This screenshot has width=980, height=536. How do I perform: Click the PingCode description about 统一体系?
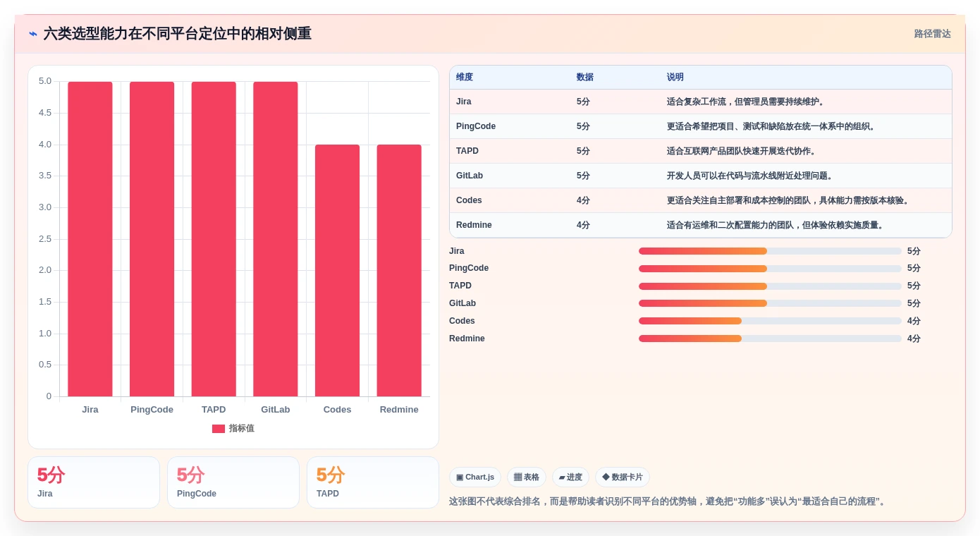point(771,126)
